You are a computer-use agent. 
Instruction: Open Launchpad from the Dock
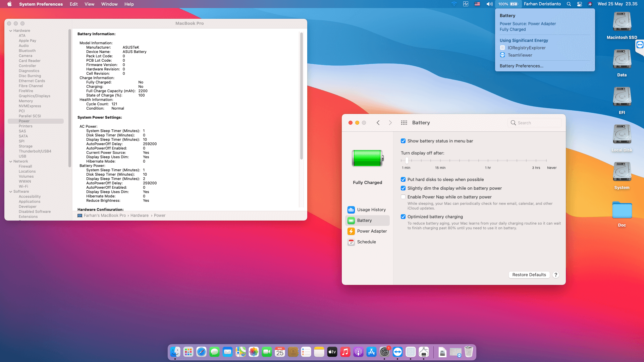tap(188, 352)
